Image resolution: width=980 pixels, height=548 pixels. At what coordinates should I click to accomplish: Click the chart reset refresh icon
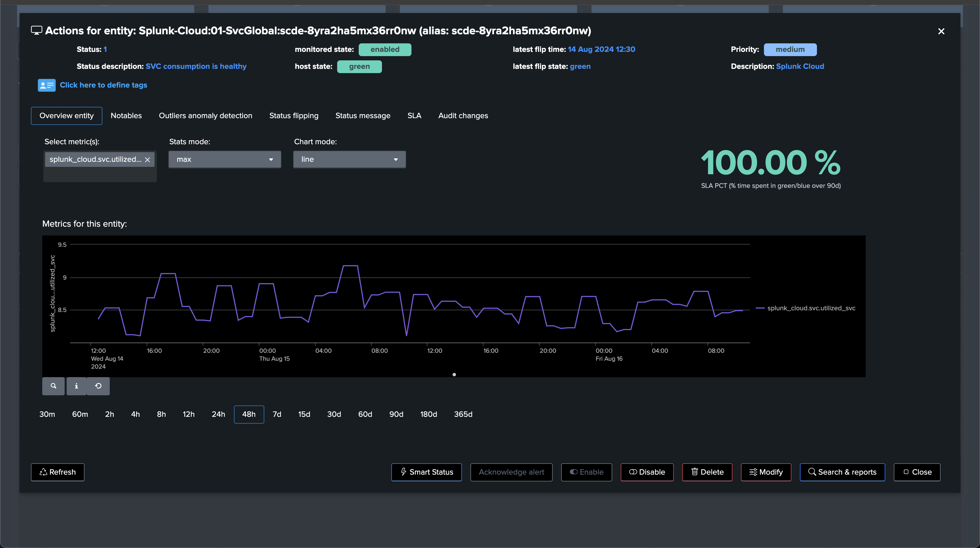coord(98,386)
